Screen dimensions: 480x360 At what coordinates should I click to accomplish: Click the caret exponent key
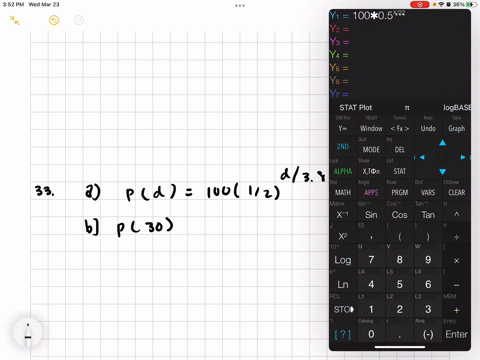pos(456,214)
